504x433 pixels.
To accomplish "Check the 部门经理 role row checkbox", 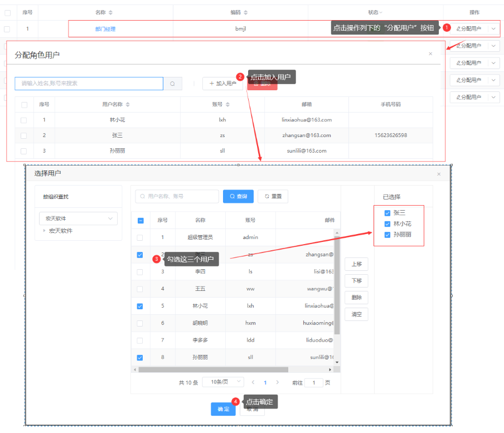I will tap(7, 29).
